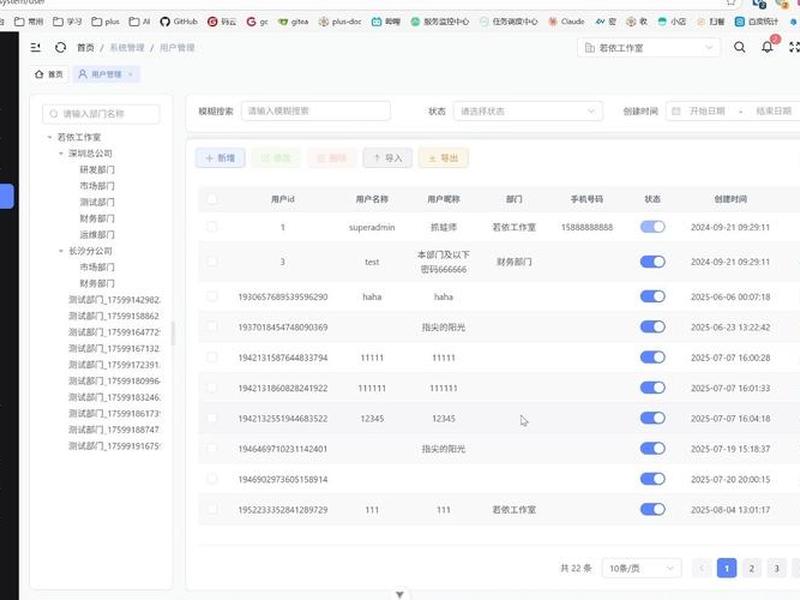Open plus-doc bookmark
The width and height of the screenshot is (800, 600).
[340, 21]
